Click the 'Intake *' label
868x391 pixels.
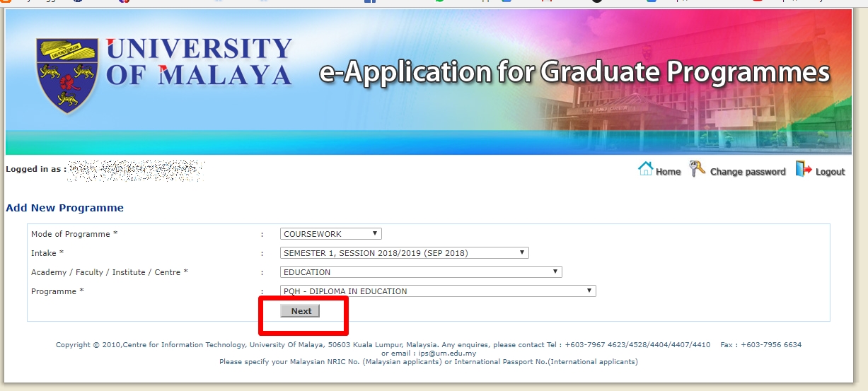click(x=47, y=253)
